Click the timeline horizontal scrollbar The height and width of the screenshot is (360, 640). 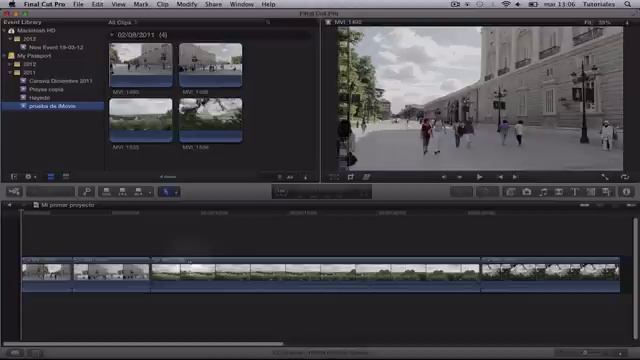(x=143, y=344)
